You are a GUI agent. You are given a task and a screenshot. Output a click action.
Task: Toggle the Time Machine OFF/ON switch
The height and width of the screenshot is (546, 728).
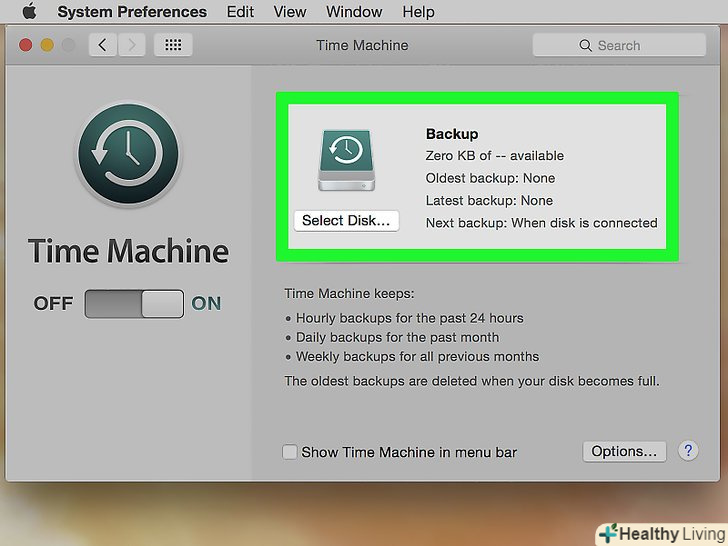(134, 304)
